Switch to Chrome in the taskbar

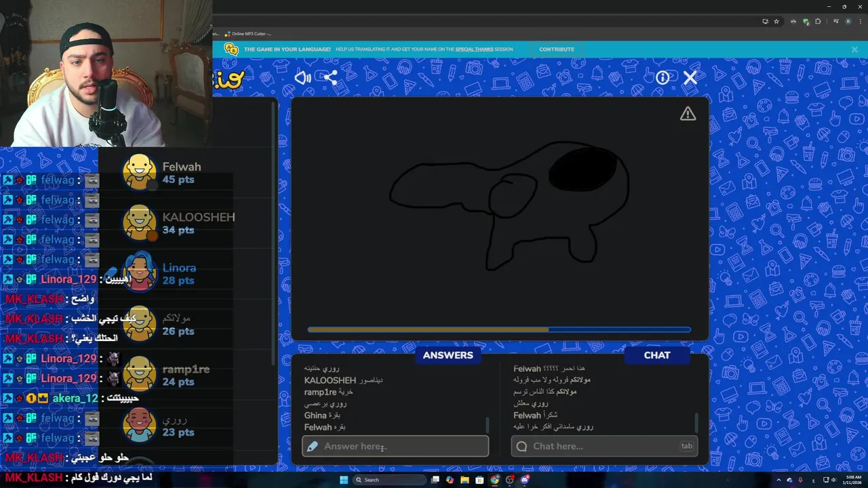click(494, 480)
